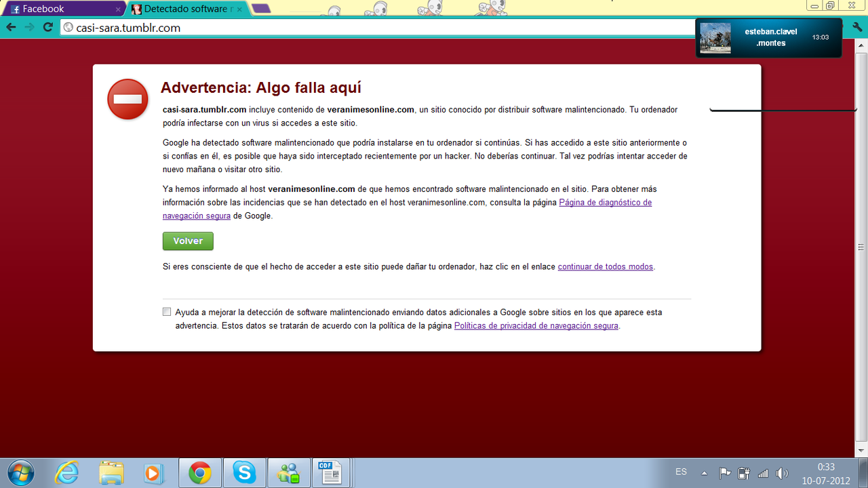Screen dimensions: 868x488
Task: Click the Facebook favicon on the first tab
Action: point(14,9)
